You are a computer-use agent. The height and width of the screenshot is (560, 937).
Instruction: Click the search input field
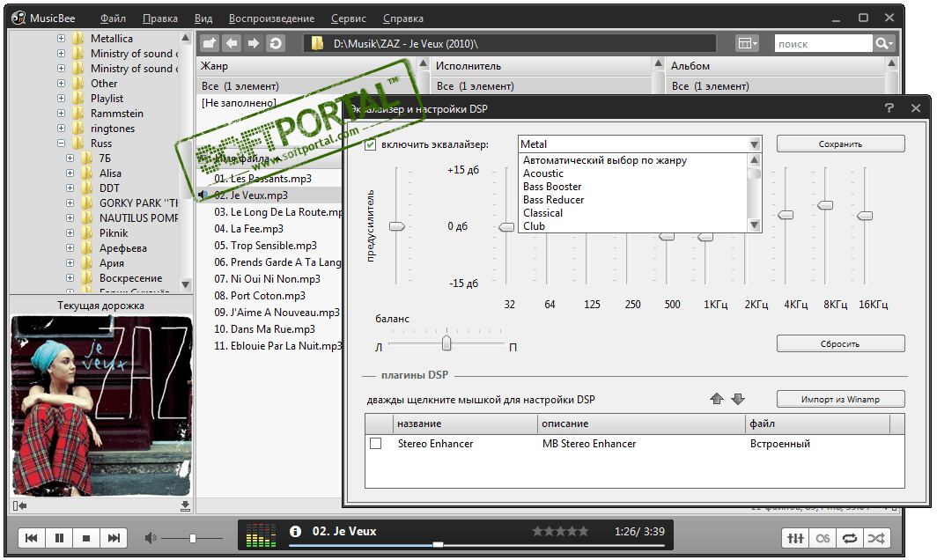point(823,44)
